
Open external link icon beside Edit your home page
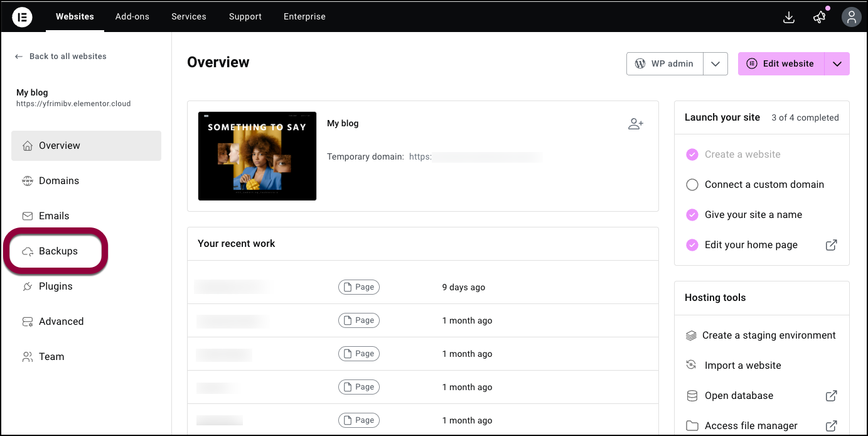(831, 245)
